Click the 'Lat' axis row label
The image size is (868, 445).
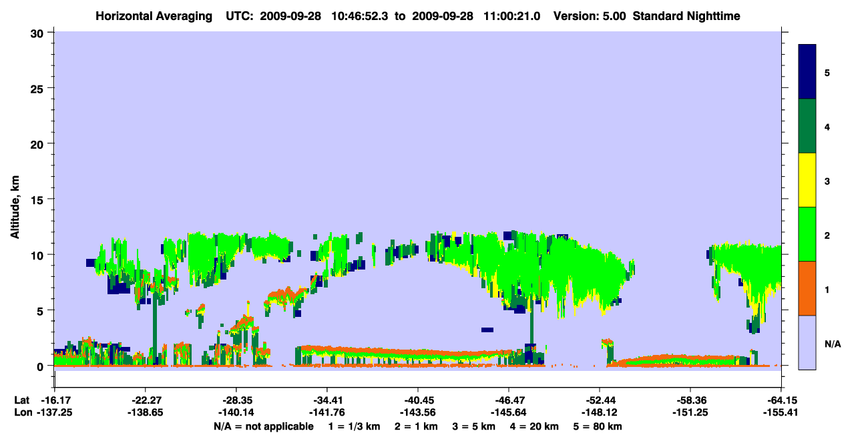pyautogui.click(x=21, y=400)
